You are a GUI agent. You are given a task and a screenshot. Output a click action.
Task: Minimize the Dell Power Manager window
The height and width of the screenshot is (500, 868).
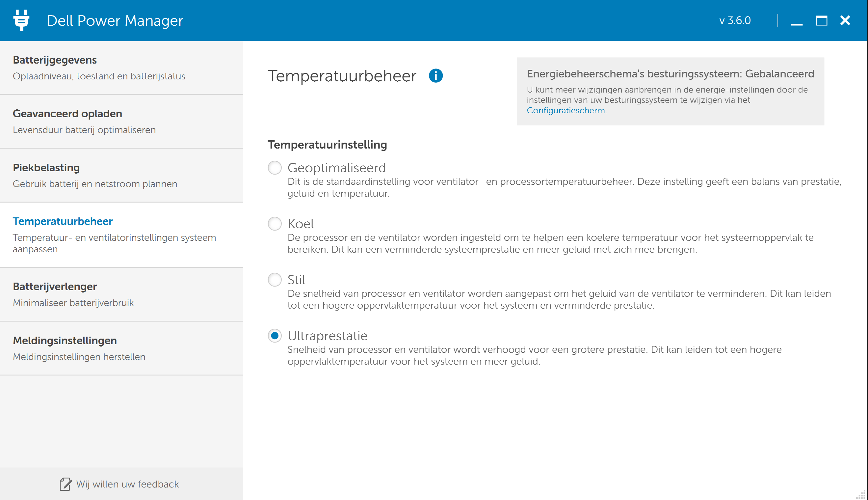pos(796,21)
